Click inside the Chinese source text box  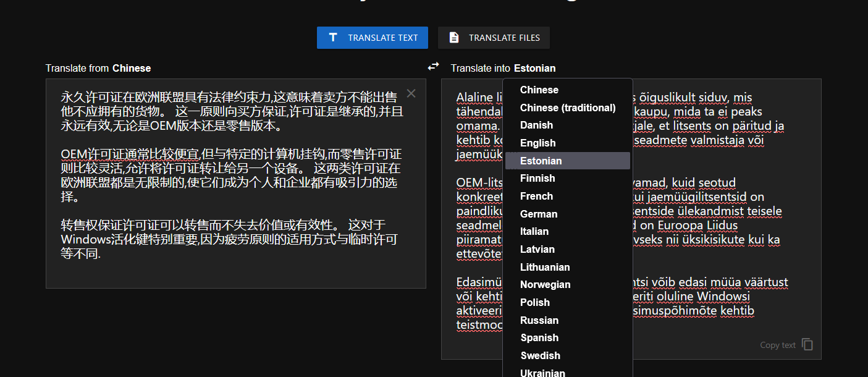236,184
